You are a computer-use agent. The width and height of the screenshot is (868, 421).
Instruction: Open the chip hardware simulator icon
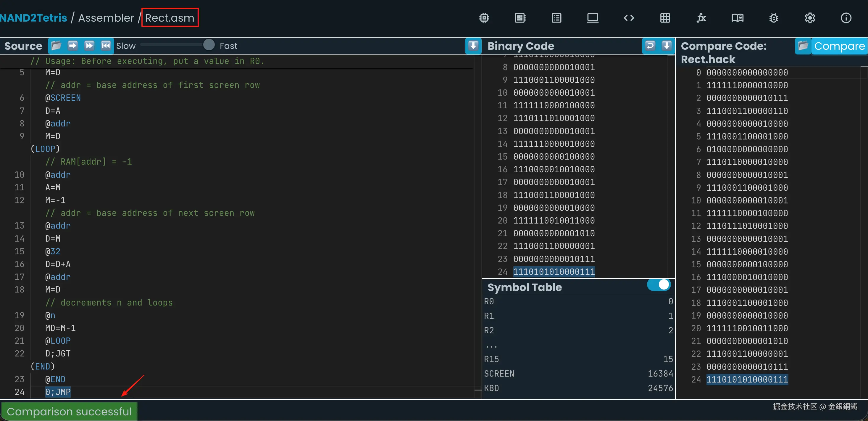484,18
